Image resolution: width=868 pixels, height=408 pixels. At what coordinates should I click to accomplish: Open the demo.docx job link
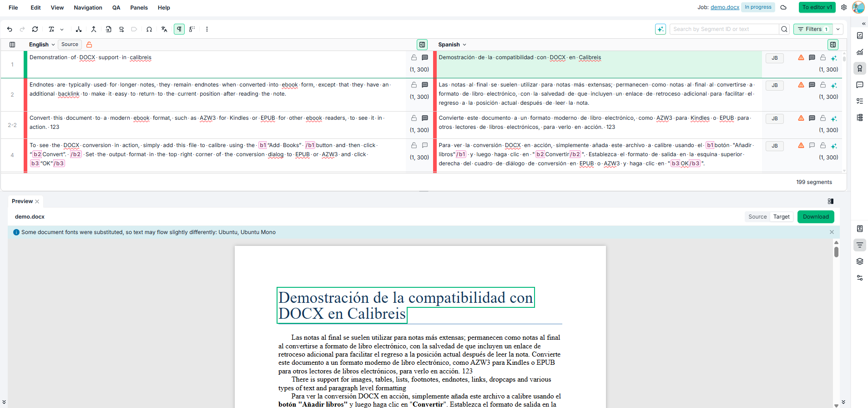click(725, 7)
